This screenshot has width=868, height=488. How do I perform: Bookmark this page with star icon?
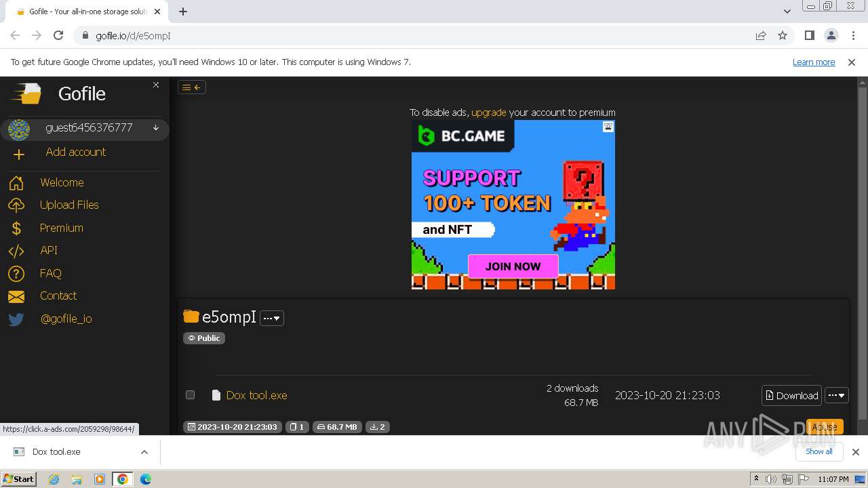click(783, 35)
